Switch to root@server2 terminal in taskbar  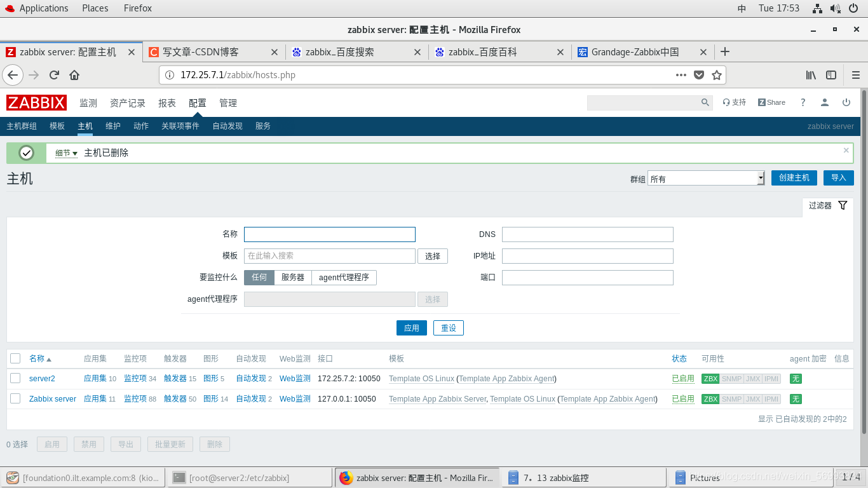coord(250,478)
